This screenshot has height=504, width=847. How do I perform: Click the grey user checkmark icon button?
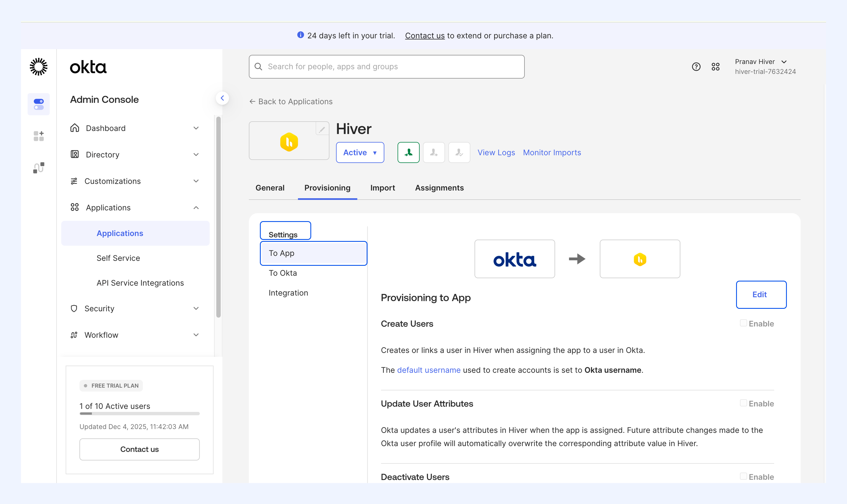point(459,152)
